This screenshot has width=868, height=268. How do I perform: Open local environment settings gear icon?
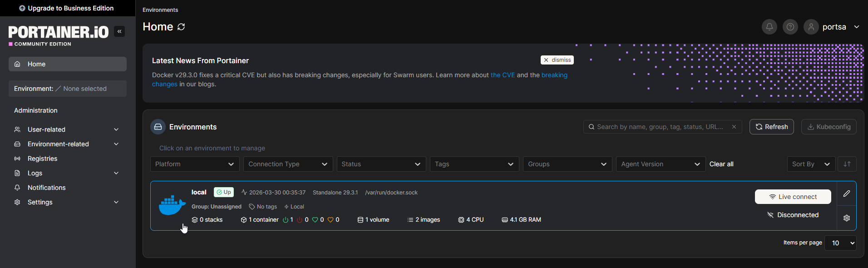[x=846, y=218]
